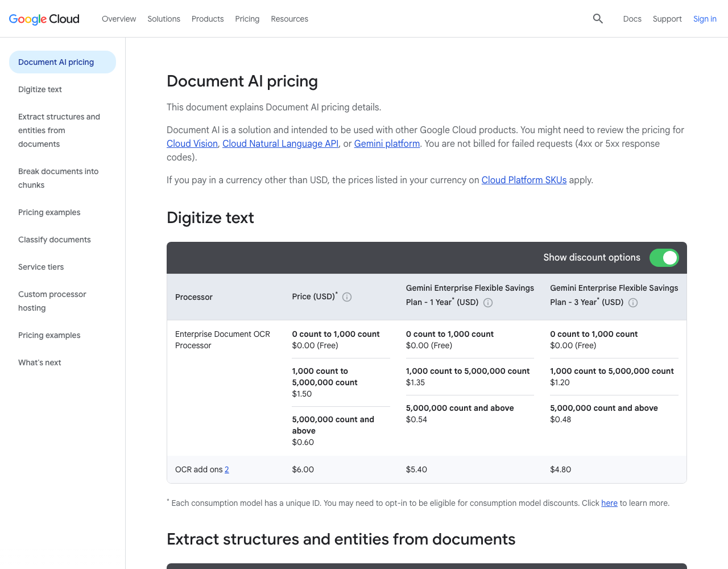Open the Resources menu item
The width and height of the screenshot is (728, 569).
coord(289,19)
